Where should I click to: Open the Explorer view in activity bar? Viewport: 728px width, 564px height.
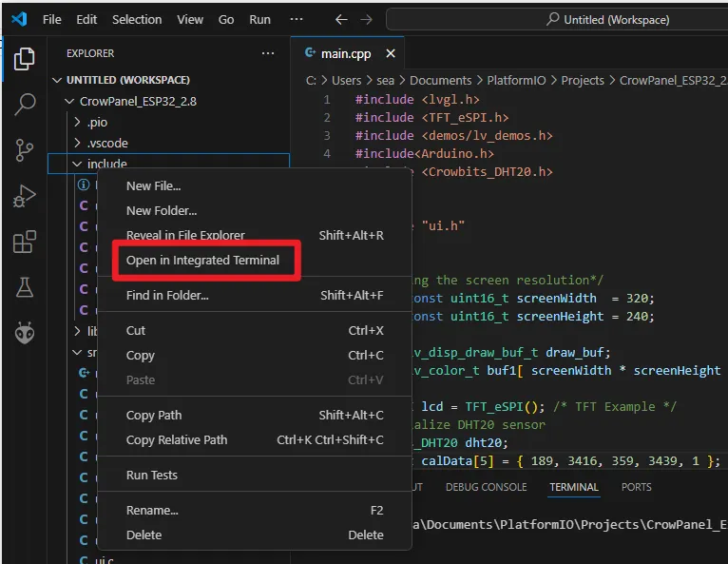click(25, 59)
